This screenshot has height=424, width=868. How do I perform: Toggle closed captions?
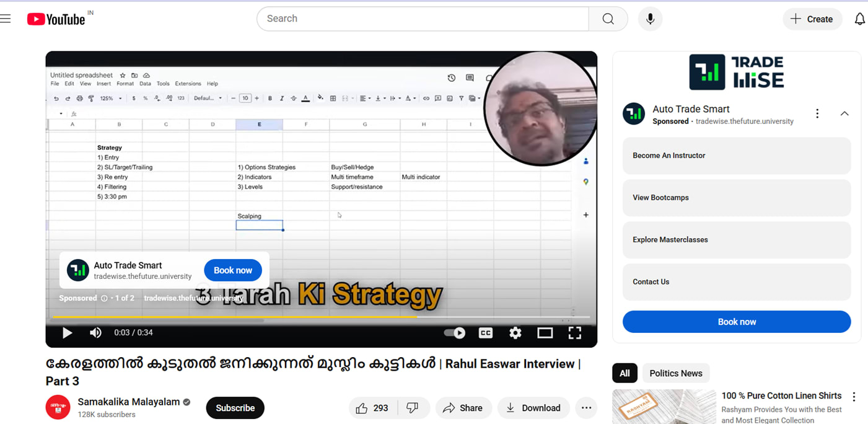pyautogui.click(x=486, y=333)
